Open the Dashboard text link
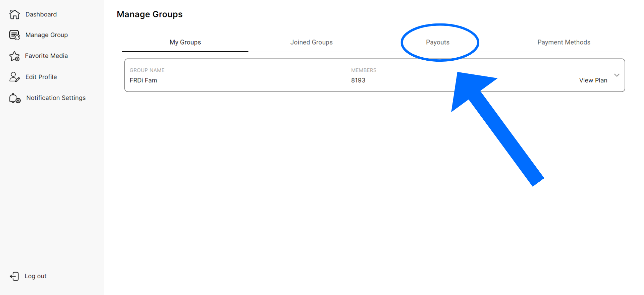Screen dimensions: 644x295 pyautogui.click(x=41, y=14)
